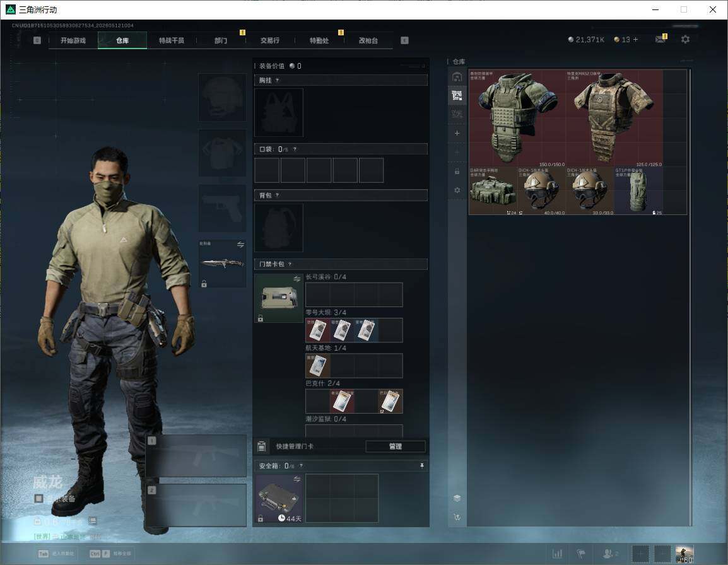Select the MAS2.0 armor 125.0/125.0

pos(614,119)
